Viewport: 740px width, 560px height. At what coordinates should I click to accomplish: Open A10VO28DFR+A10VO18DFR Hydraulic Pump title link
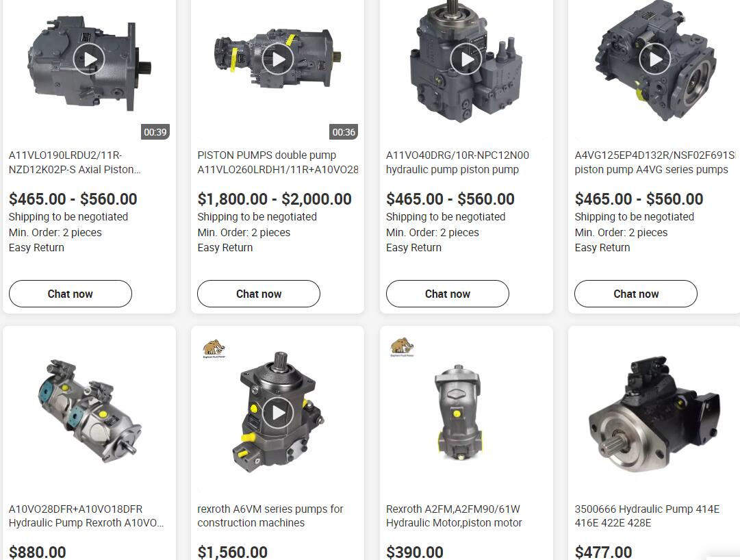[x=86, y=516]
